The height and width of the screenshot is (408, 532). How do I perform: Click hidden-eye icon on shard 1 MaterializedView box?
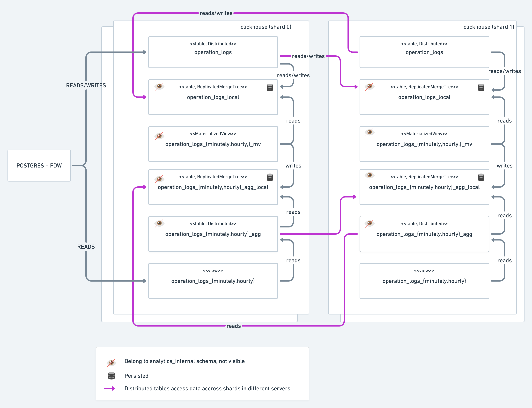pyautogui.click(x=369, y=132)
